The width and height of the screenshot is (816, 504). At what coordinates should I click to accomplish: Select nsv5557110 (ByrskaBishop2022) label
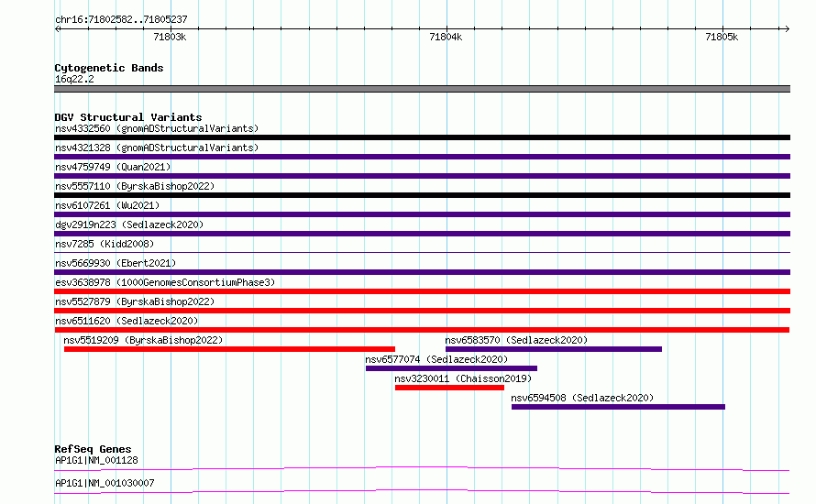(135, 186)
